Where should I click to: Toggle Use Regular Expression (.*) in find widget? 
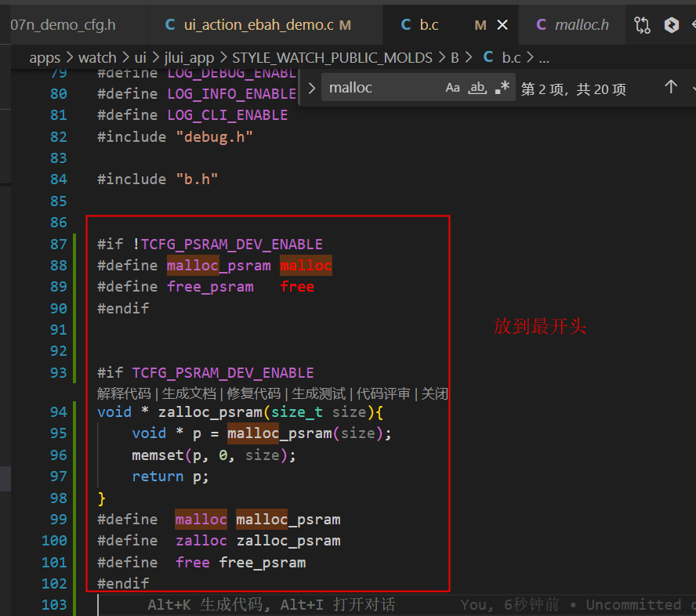point(502,88)
